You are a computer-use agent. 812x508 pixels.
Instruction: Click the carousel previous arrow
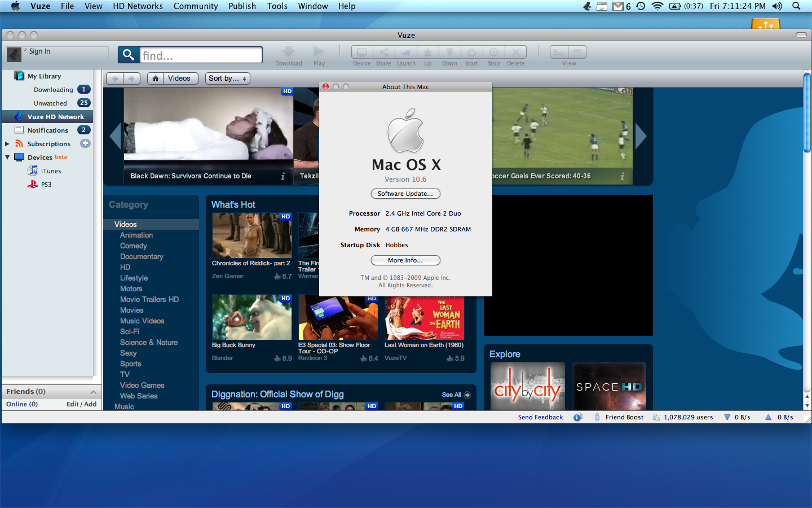(115, 136)
